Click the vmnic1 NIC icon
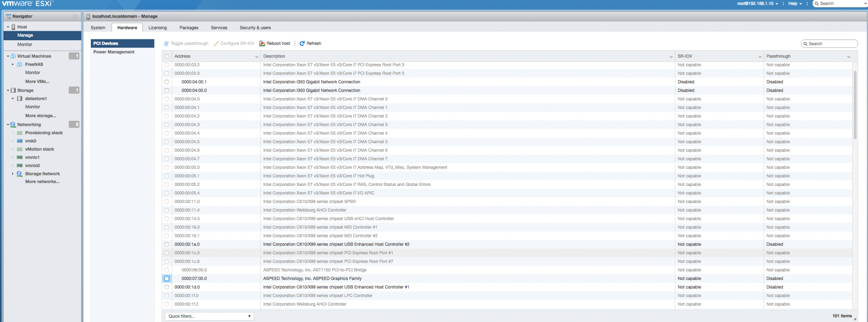Viewport: 868px width, 322px height. pos(19,157)
